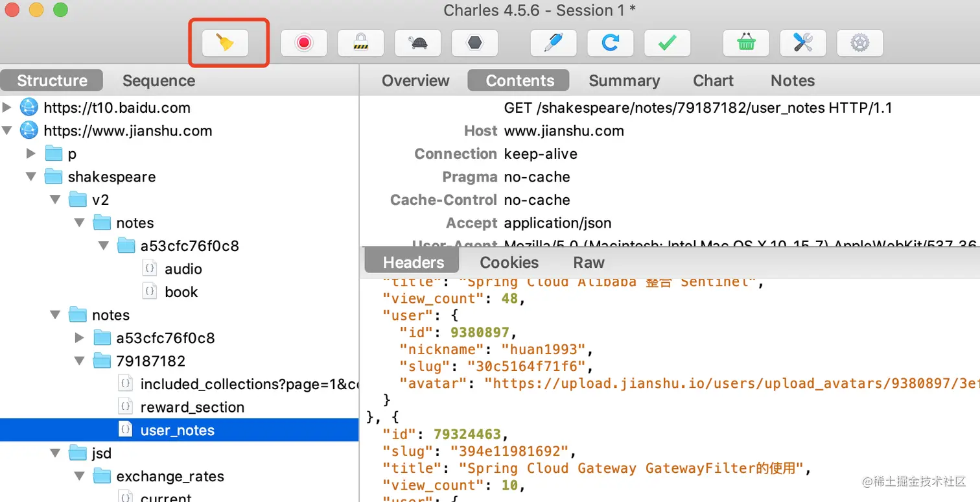Collapse the jsd folder
980x502 pixels.
tap(55, 453)
